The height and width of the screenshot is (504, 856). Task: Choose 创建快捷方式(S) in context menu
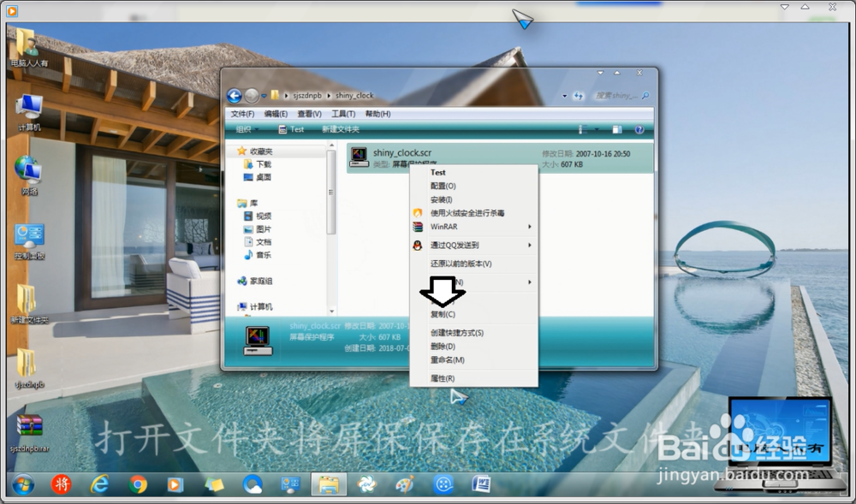[474, 333]
